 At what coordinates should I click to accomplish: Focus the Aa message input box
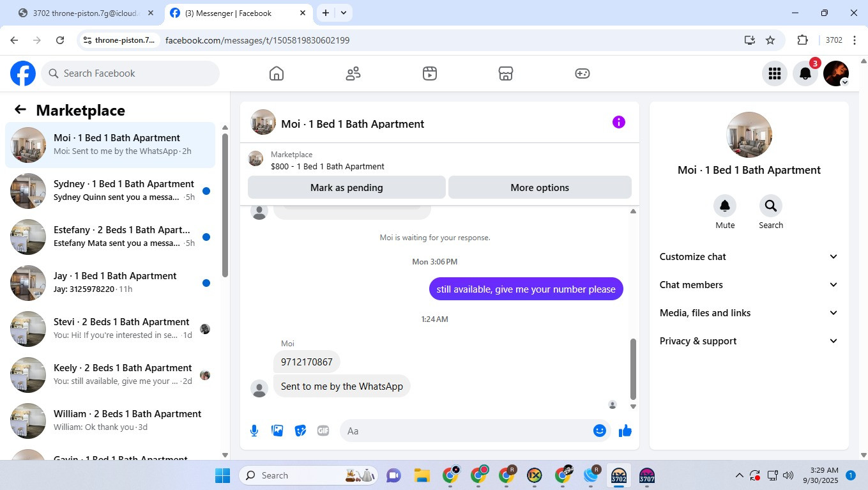coord(466,431)
